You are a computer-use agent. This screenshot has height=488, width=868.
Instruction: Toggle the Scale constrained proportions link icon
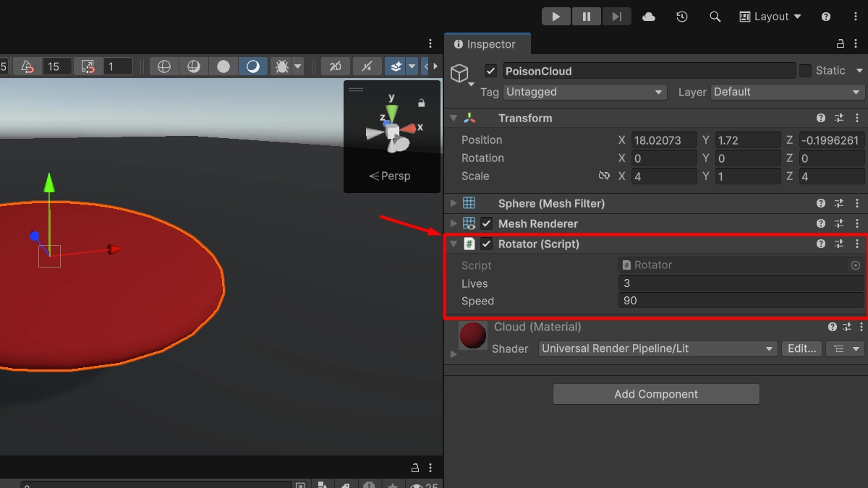[x=604, y=176]
